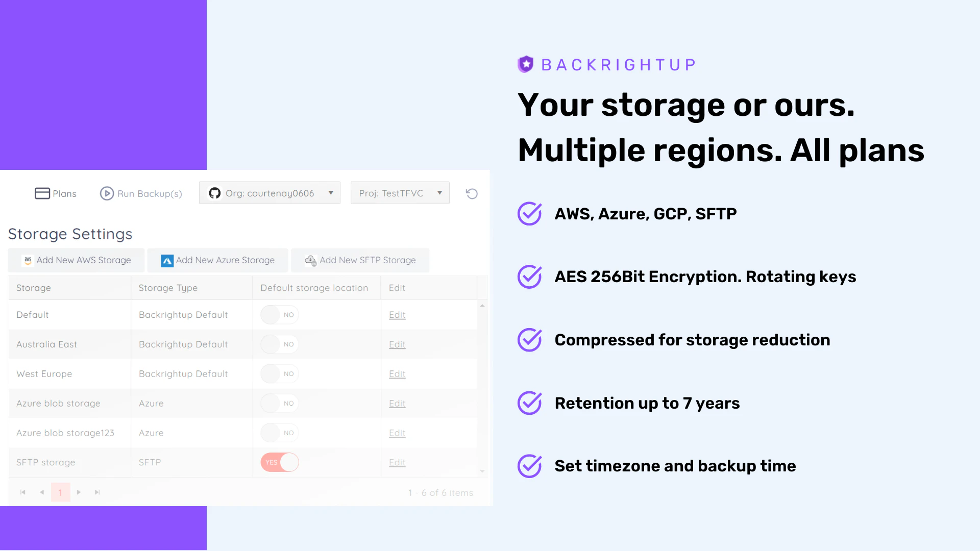Disable the YES toggle for SFTP storage
Viewport: 980px width, 551px height.
[279, 462]
